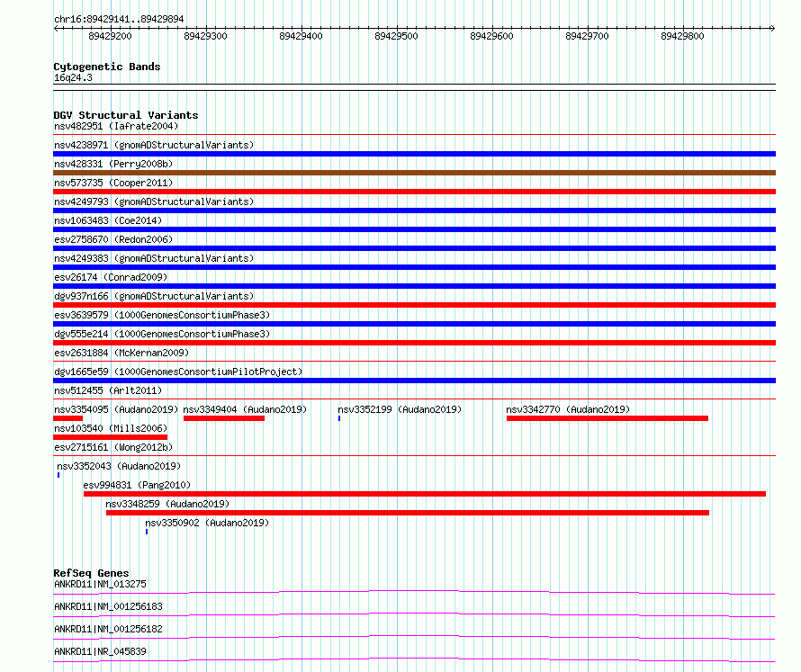Click the nsv512455 (Arlt2011) label

click(x=108, y=390)
